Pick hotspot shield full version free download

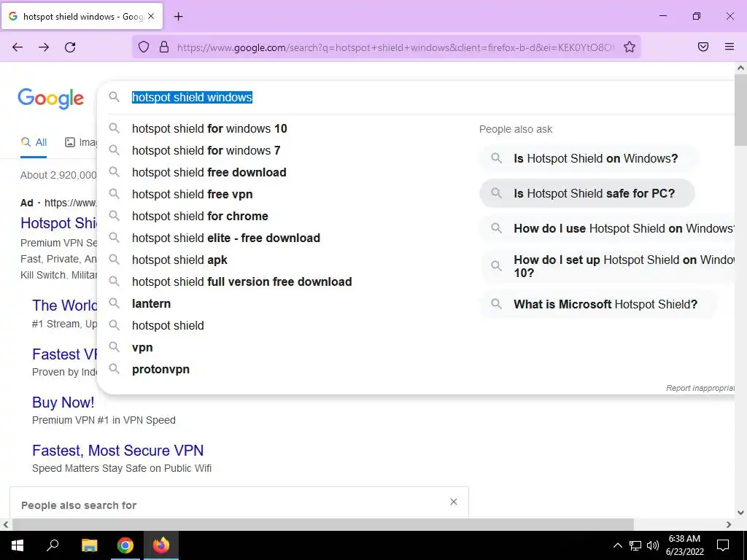click(x=242, y=282)
